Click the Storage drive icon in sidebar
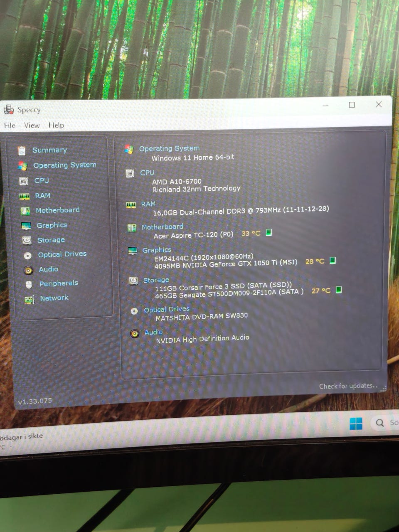 27,240
